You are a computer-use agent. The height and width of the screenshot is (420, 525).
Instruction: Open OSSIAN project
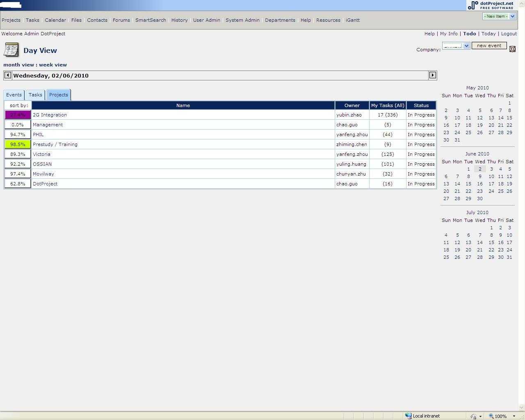coord(42,164)
